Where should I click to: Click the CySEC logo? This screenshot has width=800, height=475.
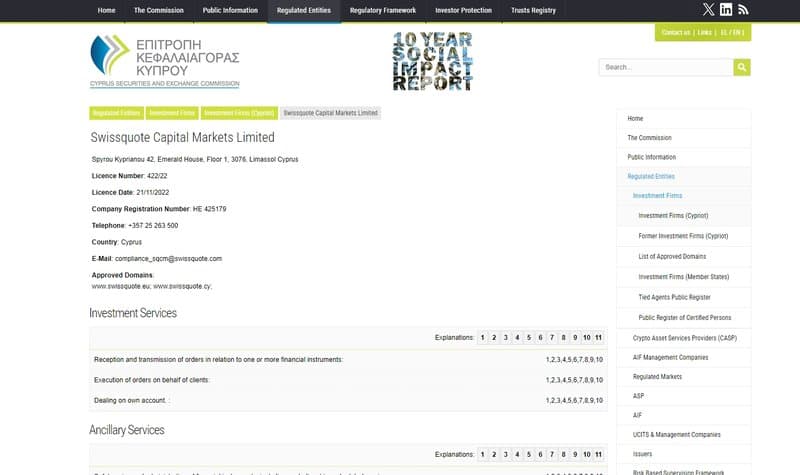pyautogui.click(x=164, y=61)
